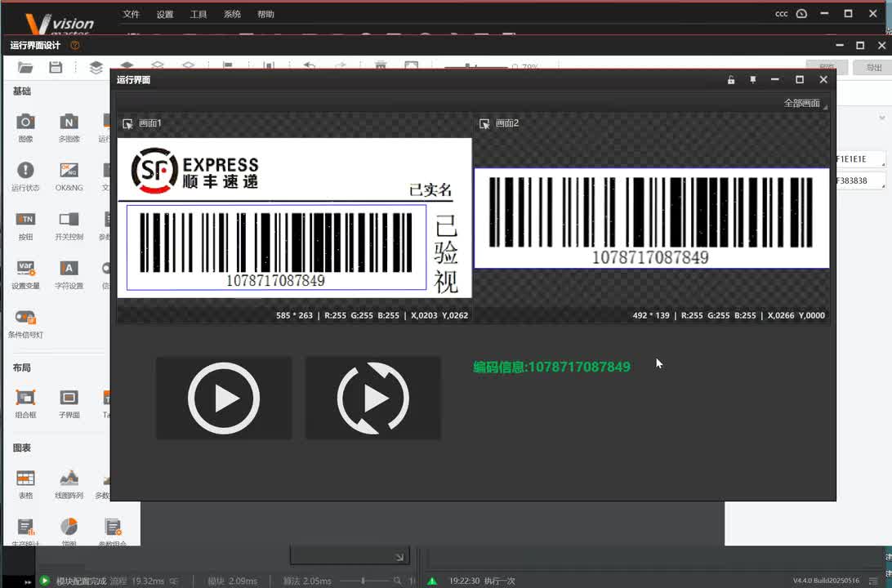Click the 492 * 139 image size readout
Viewport: 892px width, 588px height.
pyautogui.click(x=651, y=315)
